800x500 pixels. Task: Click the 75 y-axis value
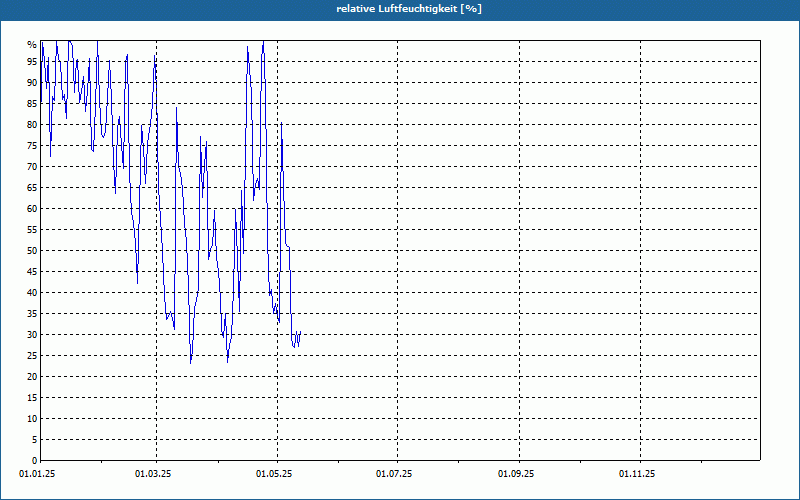pos(32,145)
